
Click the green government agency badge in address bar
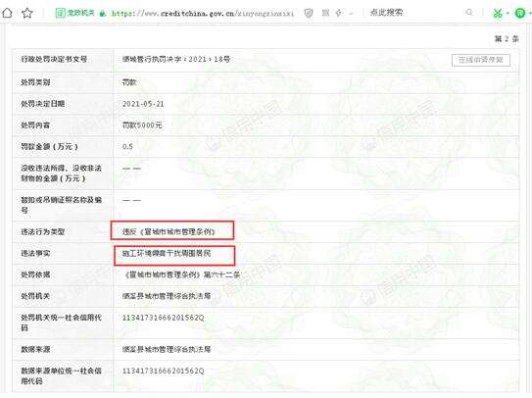click(74, 13)
